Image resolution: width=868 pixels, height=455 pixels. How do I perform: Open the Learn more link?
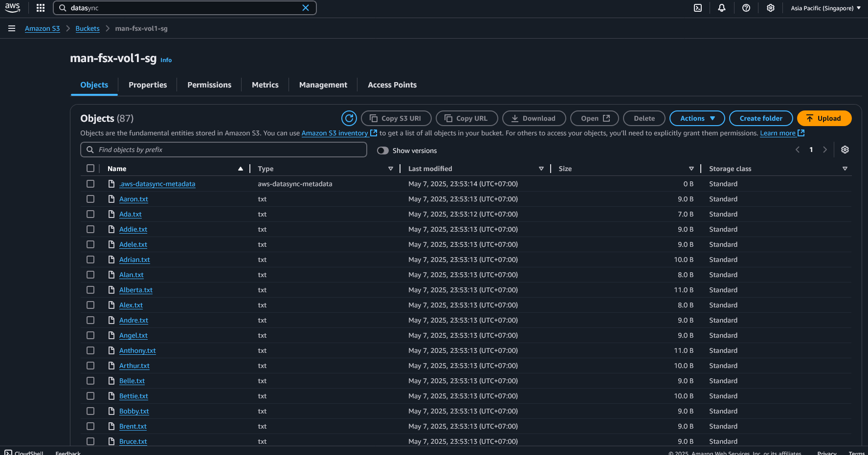782,133
